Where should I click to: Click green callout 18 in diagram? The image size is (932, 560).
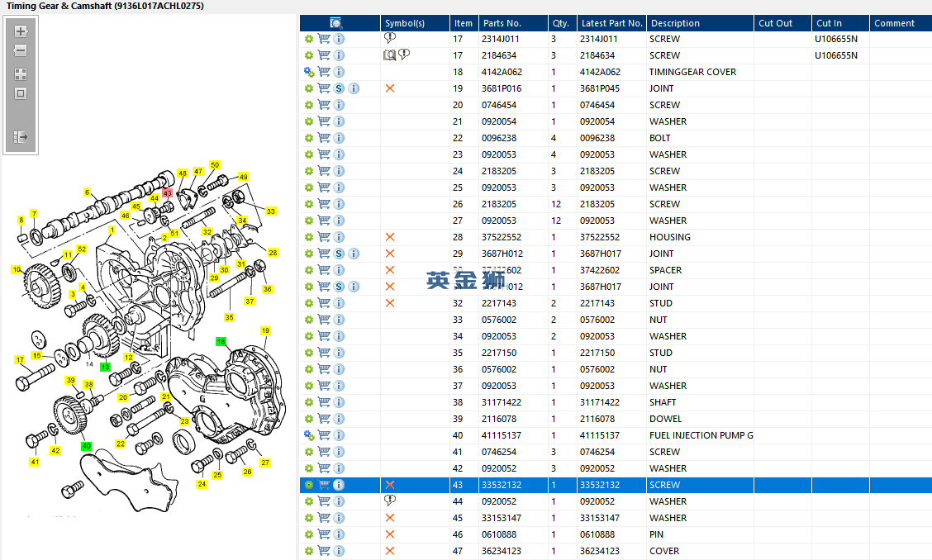click(221, 342)
